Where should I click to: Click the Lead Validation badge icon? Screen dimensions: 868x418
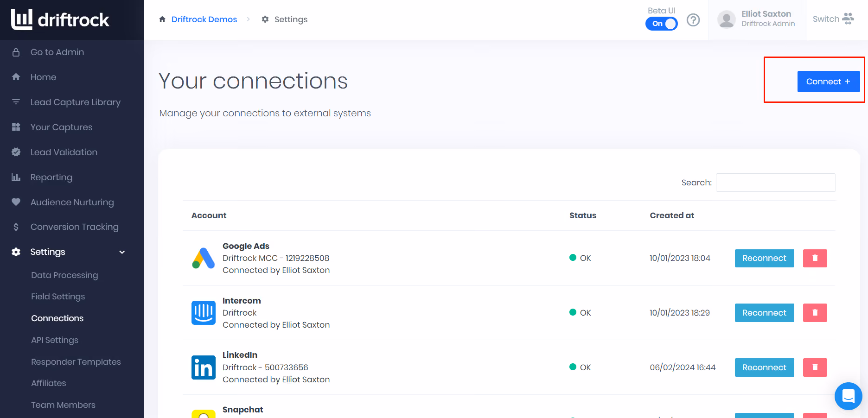16,152
